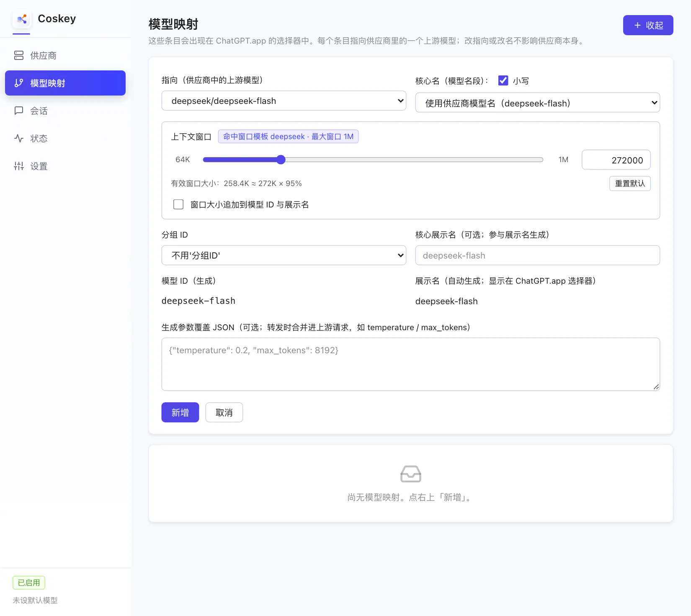691x616 pixels.
Task: Select the 模型映射 sidebar item
Action: tap(65, 83)
